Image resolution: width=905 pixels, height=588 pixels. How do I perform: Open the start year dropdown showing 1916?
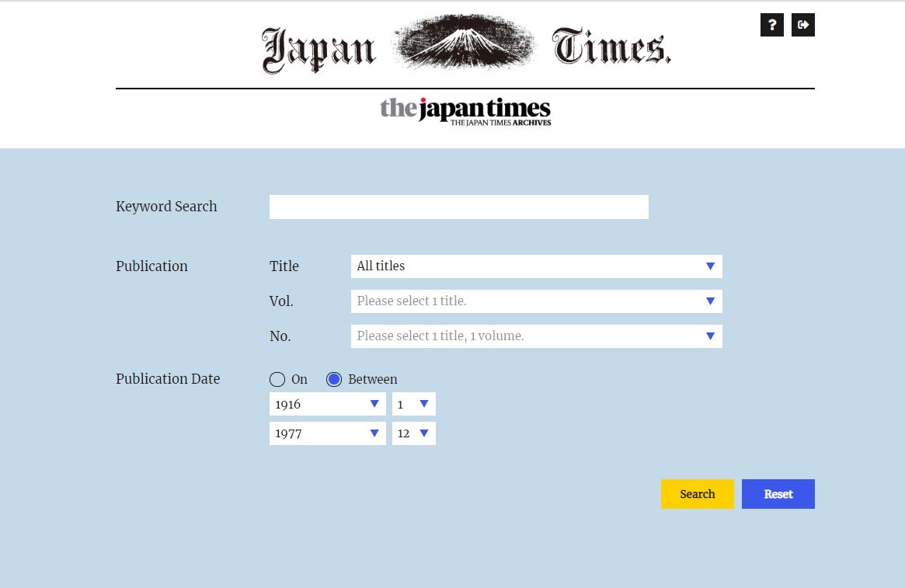pyautogui.click(x=327, y=404)
